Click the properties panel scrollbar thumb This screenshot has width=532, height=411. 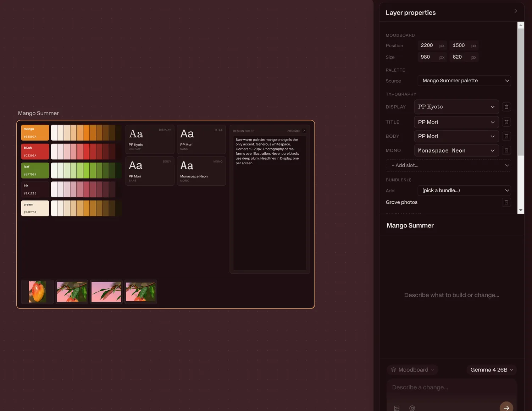point(521,92)
